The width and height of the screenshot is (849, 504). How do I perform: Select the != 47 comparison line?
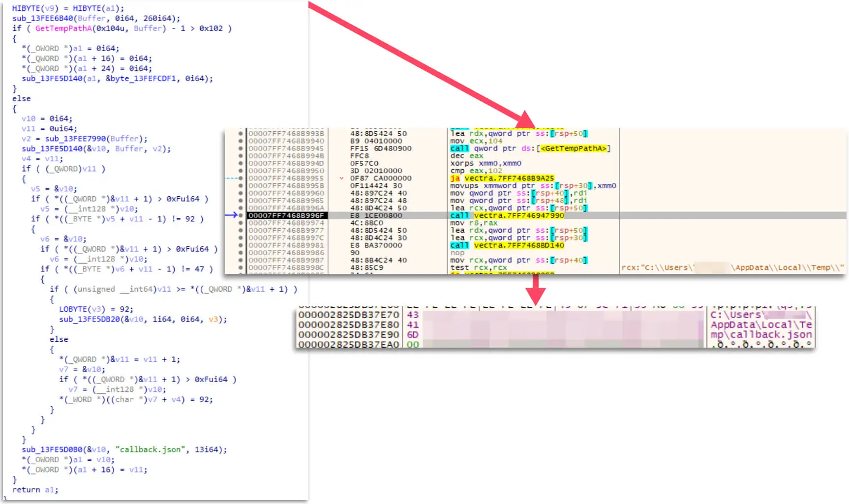[127, 269]
